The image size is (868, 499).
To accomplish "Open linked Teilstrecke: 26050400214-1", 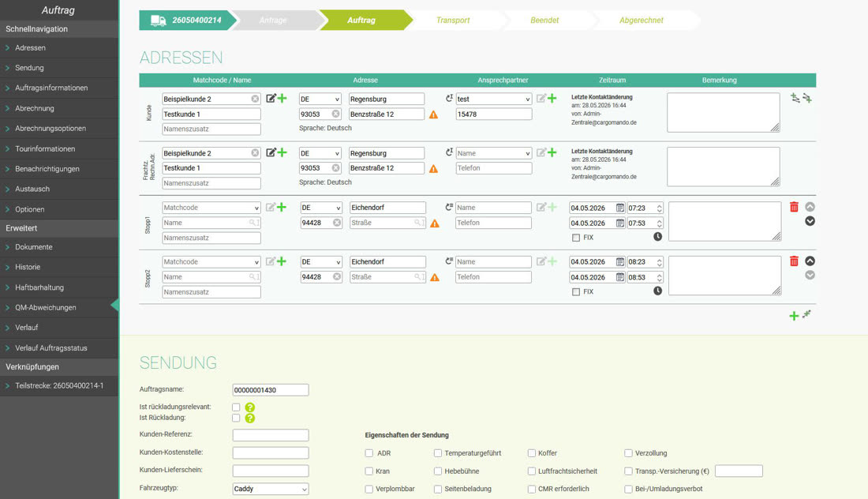I will click(59, 385).
